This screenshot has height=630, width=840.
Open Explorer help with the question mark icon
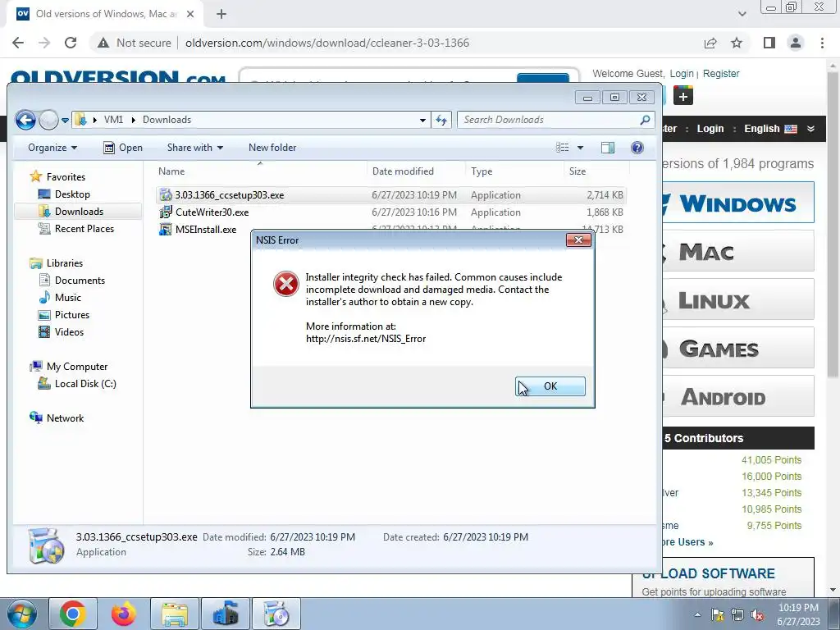point(637,148)
